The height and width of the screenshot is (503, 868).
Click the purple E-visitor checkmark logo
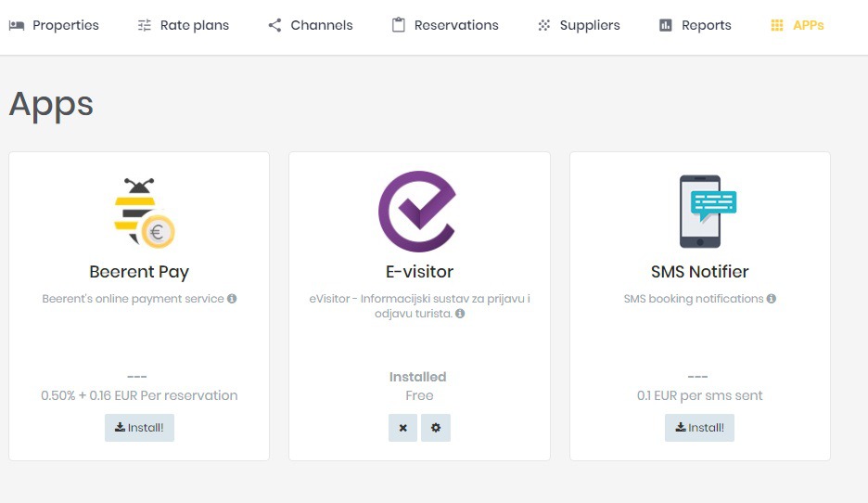click(419, 213)
